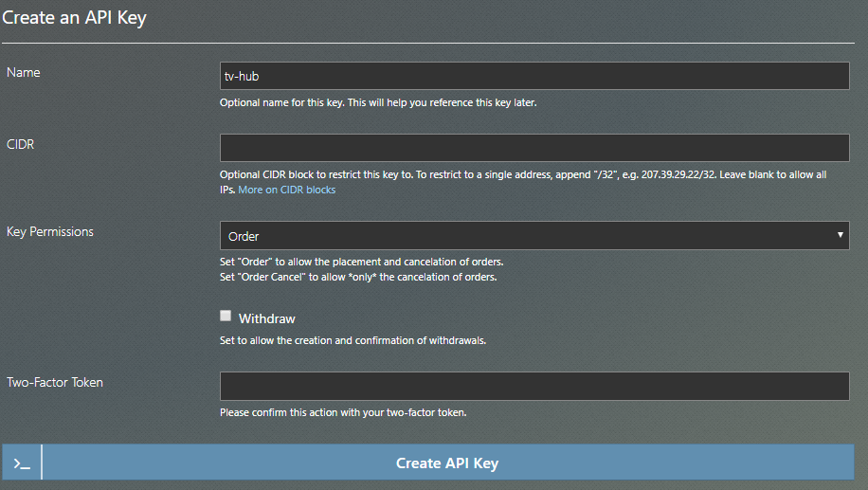Focus the Two-Factor Token input box
The height and width of the screenshot is (490, 868).
pos(534,386)
